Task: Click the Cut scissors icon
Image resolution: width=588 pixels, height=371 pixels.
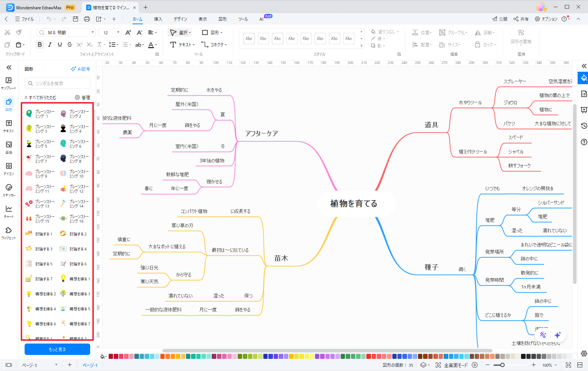Action: click(7, 32)
